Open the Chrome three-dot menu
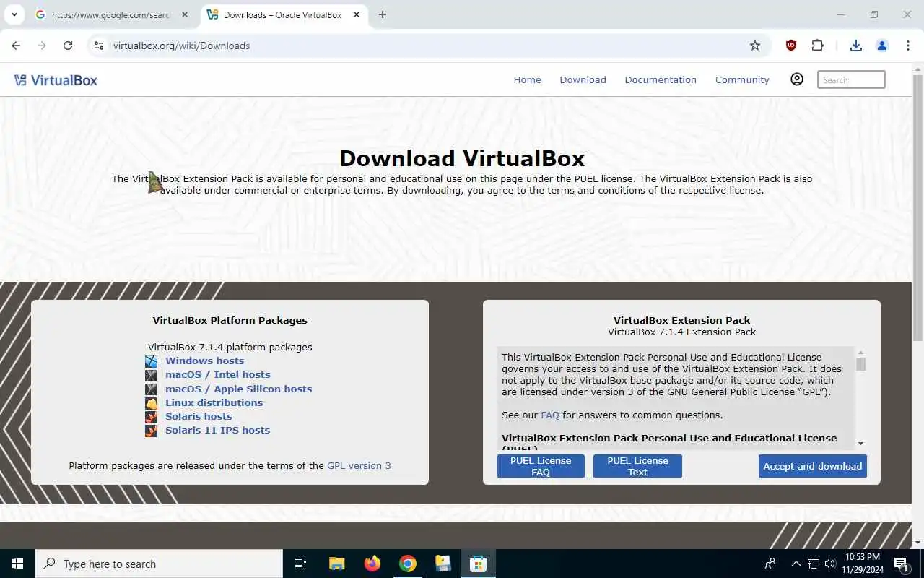The width and height of the screenshot is (924, 578). tap(907, 46)
